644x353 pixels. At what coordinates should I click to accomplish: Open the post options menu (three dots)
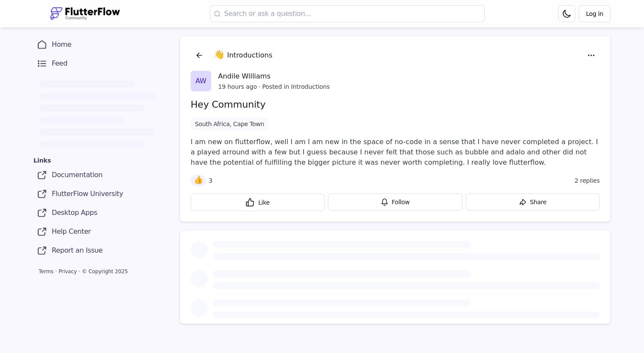click(591, 55)
